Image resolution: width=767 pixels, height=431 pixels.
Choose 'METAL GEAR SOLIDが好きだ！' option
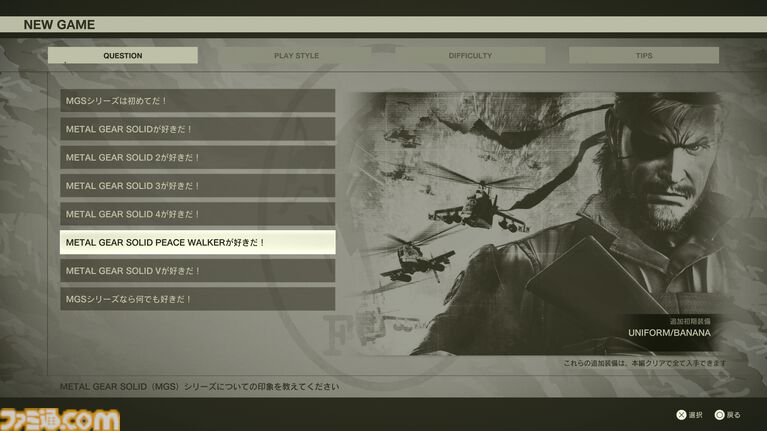tap(198, 129)
